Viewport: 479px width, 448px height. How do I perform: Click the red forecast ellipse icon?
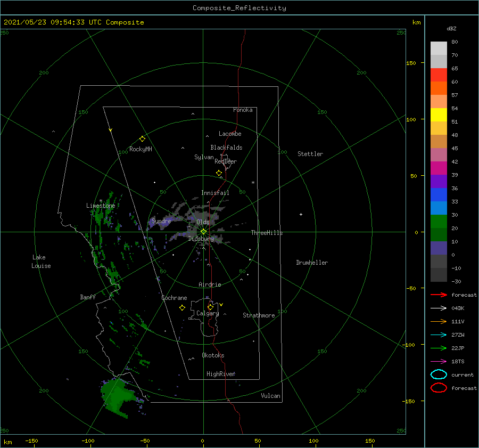pos(439,388)
